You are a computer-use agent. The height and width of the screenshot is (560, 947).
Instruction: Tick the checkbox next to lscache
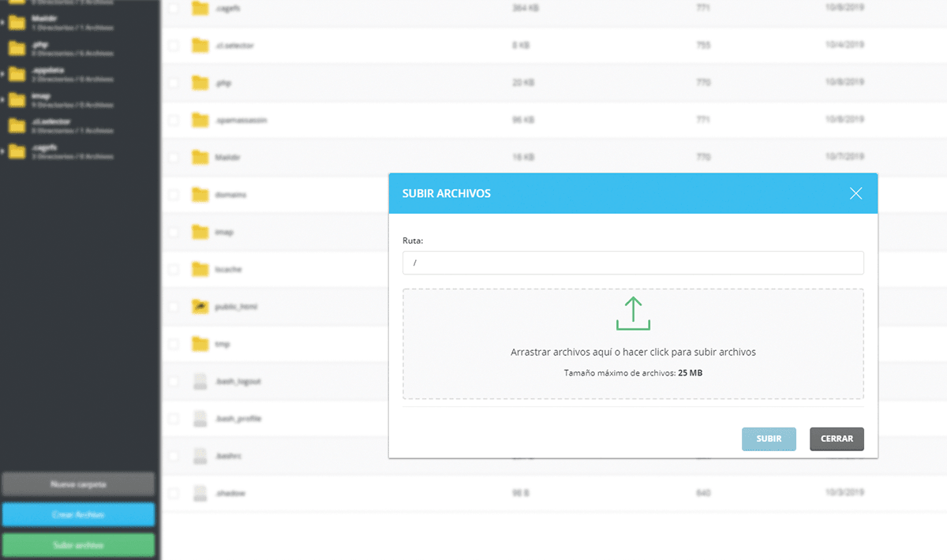[174, 269]
